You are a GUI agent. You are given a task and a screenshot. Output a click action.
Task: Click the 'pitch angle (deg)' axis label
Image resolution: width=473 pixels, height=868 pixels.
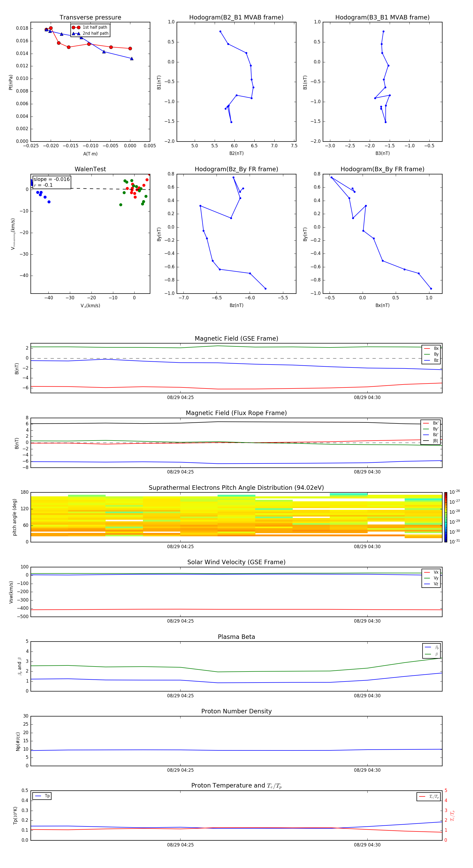(x=15, y=517)
